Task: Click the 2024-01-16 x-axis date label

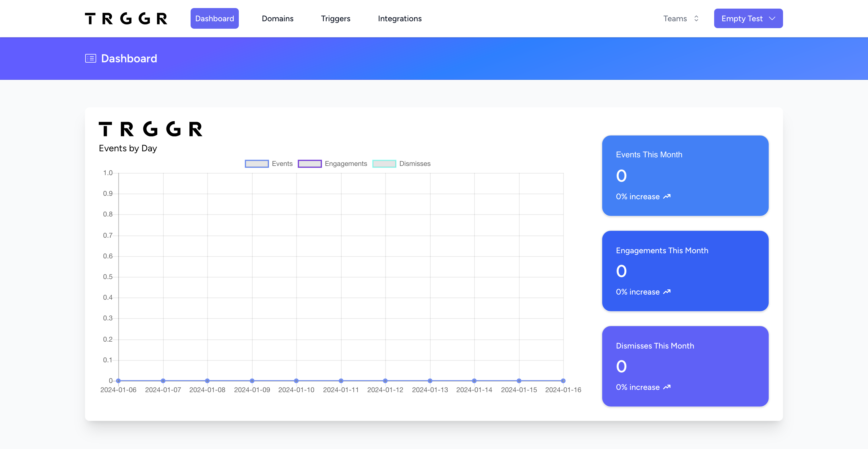Action: pos(563,390)
